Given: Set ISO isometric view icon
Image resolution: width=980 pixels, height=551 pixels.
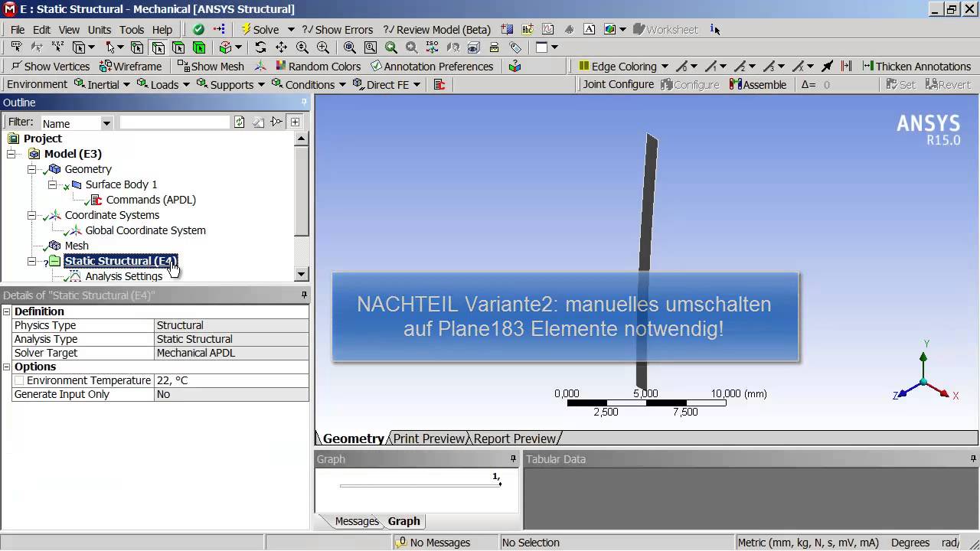Looking at the screenshot, I should 432,47.
